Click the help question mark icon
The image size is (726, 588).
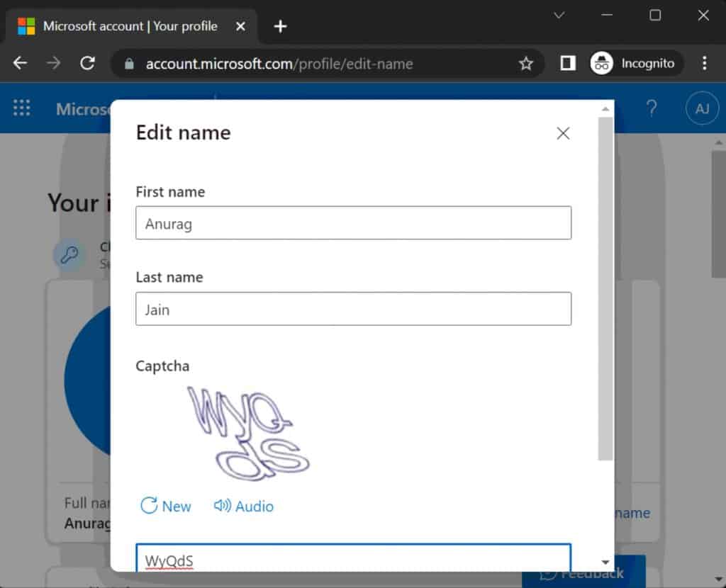(651, 108)
